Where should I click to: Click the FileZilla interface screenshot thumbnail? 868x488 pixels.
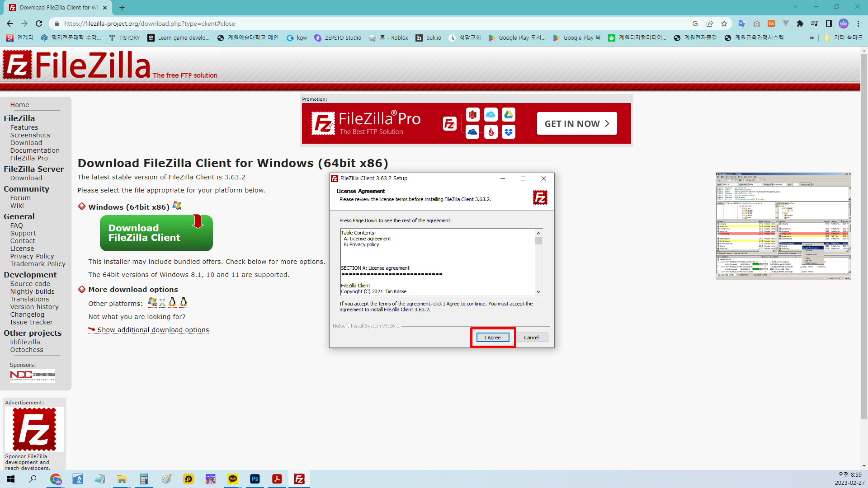click(x=783, y=226)
